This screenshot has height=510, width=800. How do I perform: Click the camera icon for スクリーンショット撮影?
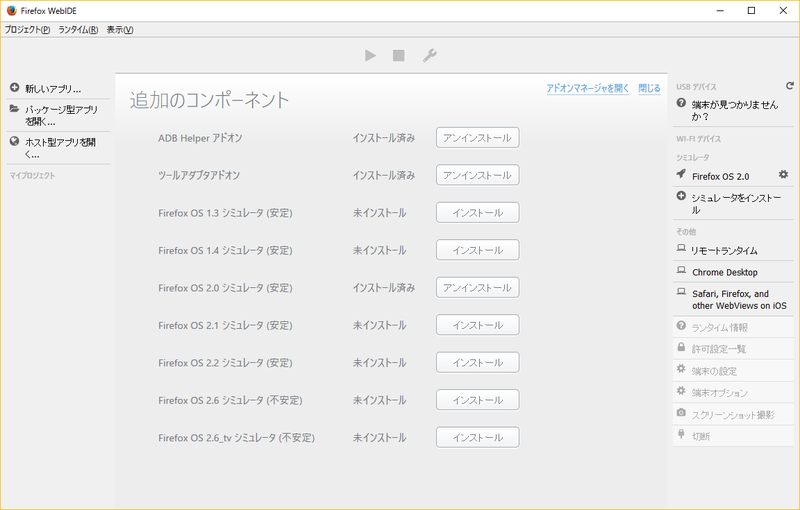(681, 412)
